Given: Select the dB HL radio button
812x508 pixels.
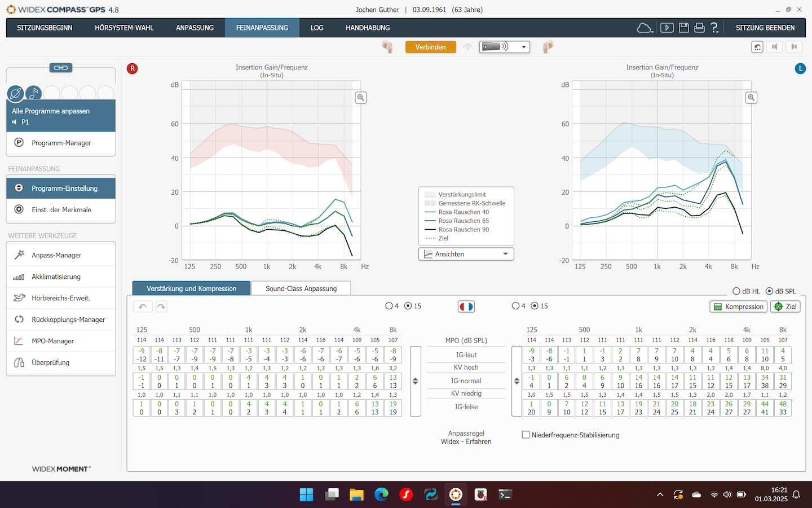Looking at the screenshot, I should pyautogui.click(x=736, y=291).
